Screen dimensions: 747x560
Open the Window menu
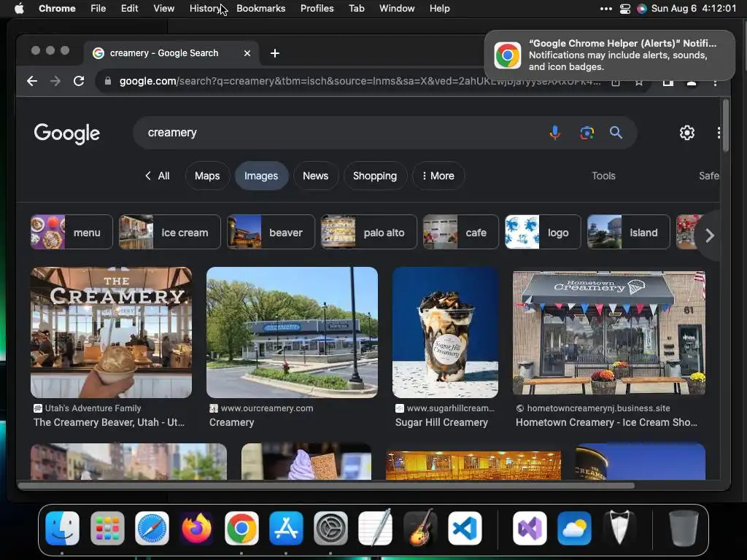tap(397, 9)
